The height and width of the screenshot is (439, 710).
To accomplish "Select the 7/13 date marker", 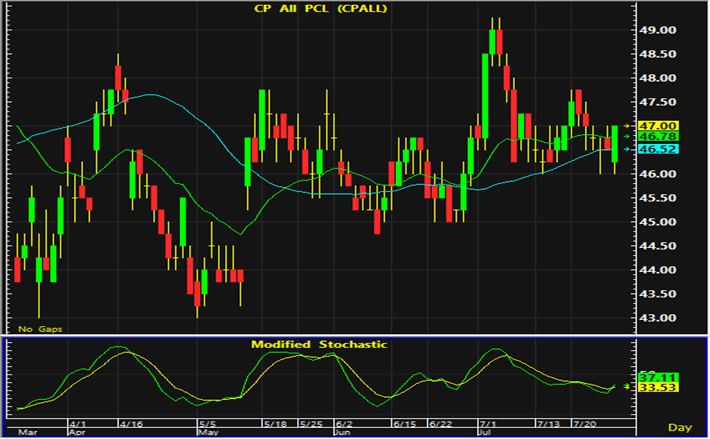I will (548, 424).
